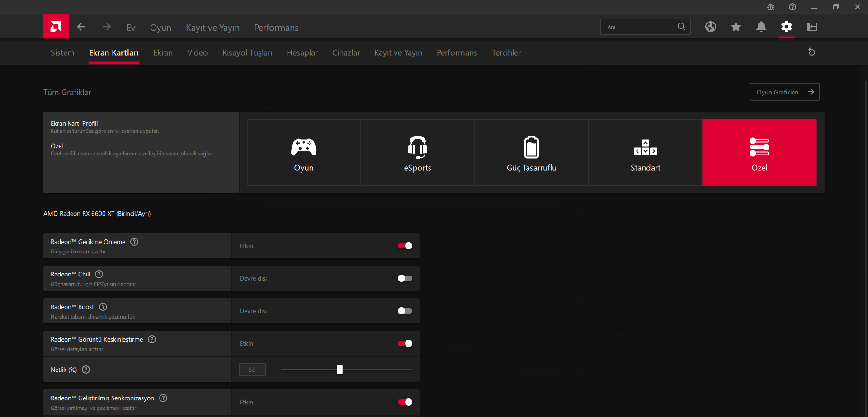
Task: Click the AMD logo home icon
Action: click(56, 27)
